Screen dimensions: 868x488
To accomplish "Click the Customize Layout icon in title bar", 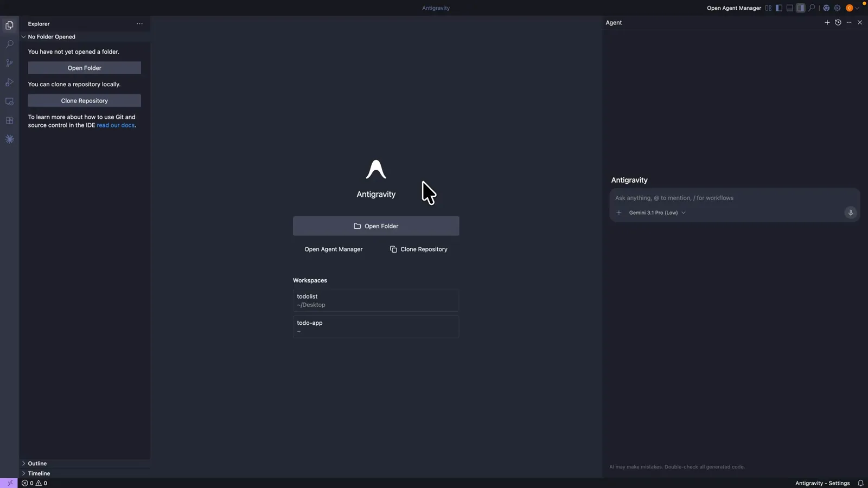I will pos(768,8).
